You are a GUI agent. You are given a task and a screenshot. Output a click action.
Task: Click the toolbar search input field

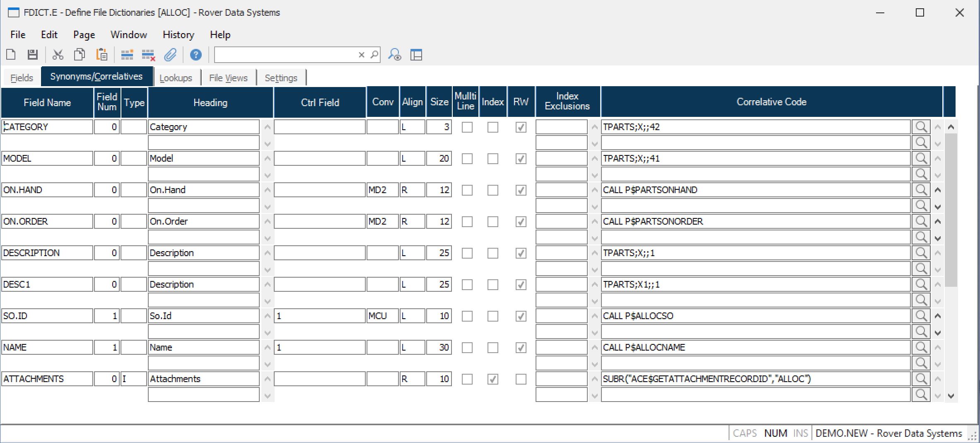[x=286, y=55]
